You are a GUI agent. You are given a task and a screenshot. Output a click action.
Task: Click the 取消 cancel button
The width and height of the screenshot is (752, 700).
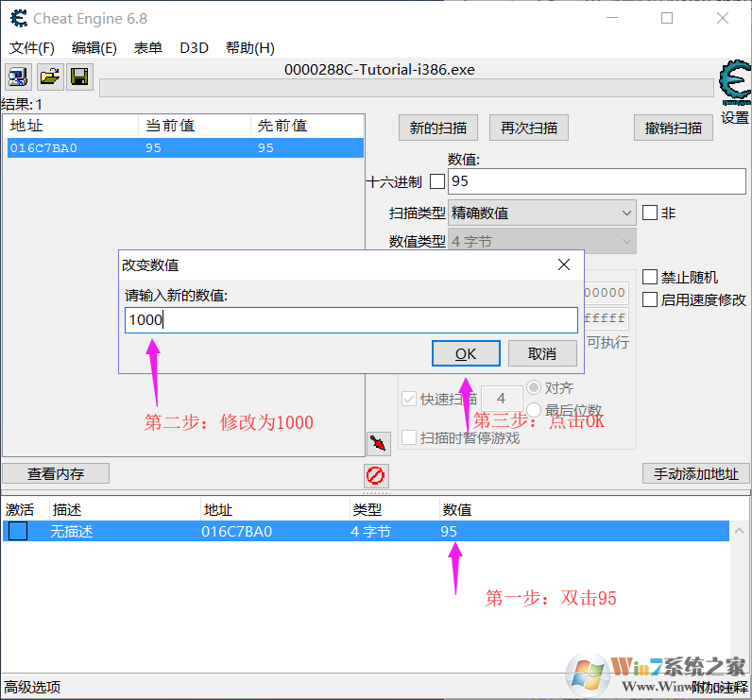(x=542, y=353)
